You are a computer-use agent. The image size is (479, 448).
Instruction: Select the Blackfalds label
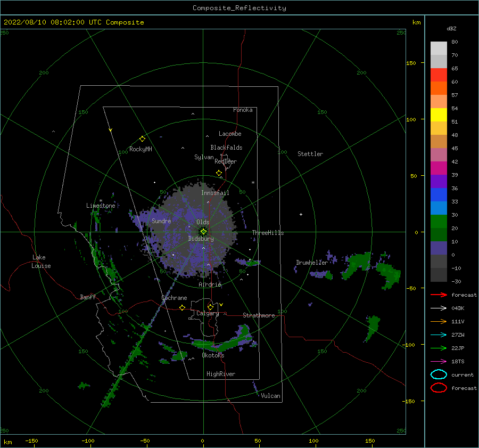[226, 148]
